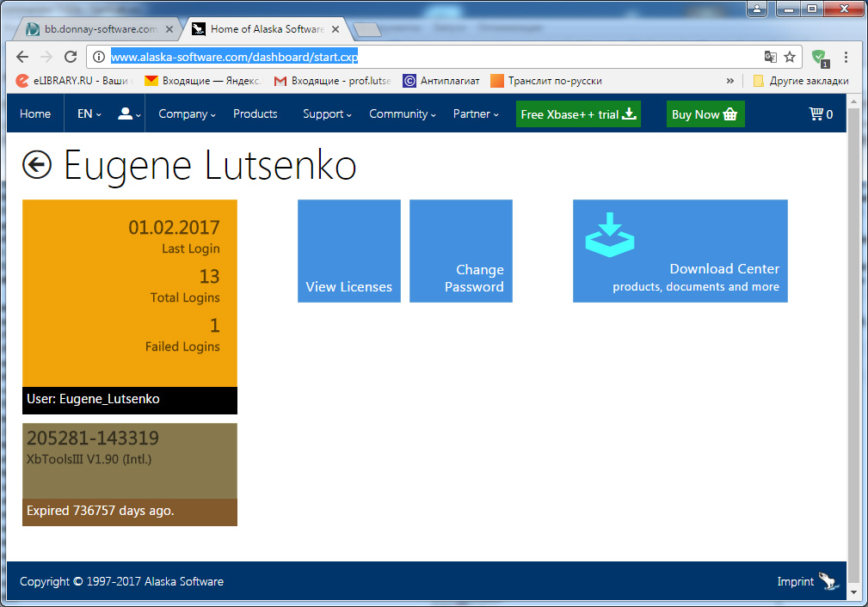Click the site information icon in address bar
Screen dimensions: 868x607
(99, 57)
